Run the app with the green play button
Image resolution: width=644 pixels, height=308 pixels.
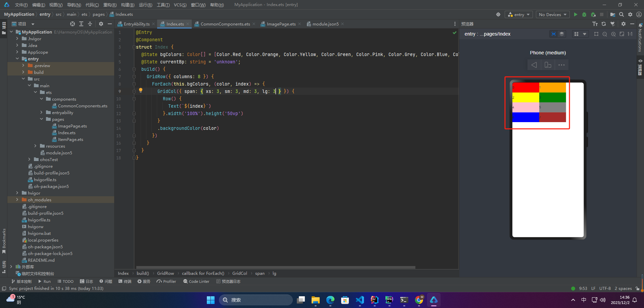pyautogui.click(x=576, y=14)
